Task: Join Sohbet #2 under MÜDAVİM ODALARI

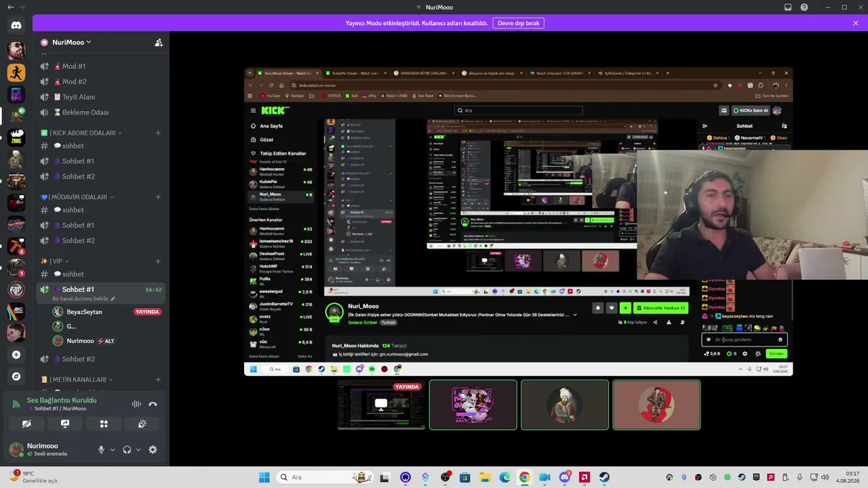Action: pos(101,241)
